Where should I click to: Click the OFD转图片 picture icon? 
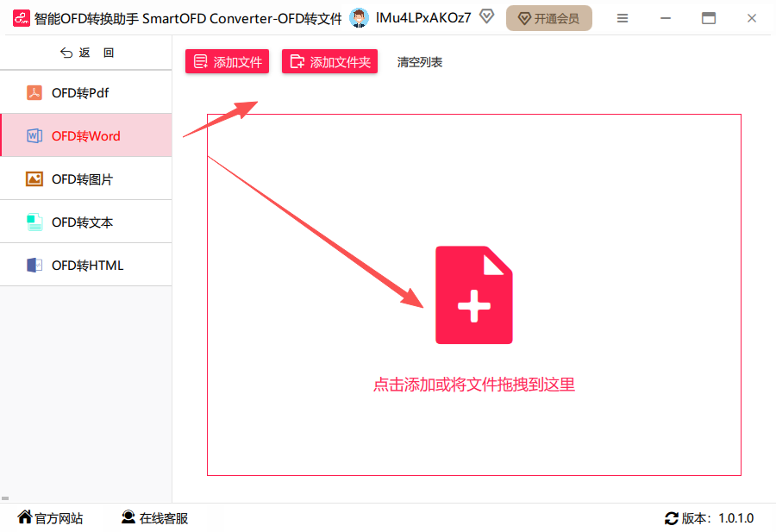[x=34, y=178]
